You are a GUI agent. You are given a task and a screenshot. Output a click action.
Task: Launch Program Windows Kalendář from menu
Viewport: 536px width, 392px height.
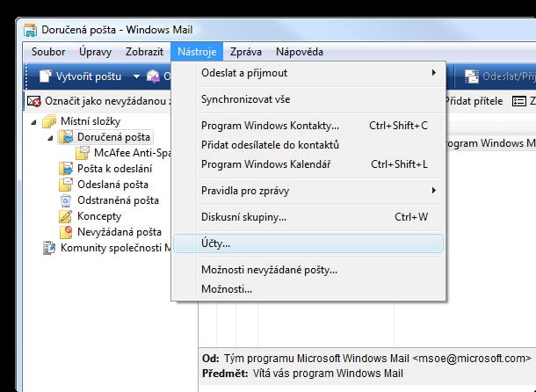[308, 164]
